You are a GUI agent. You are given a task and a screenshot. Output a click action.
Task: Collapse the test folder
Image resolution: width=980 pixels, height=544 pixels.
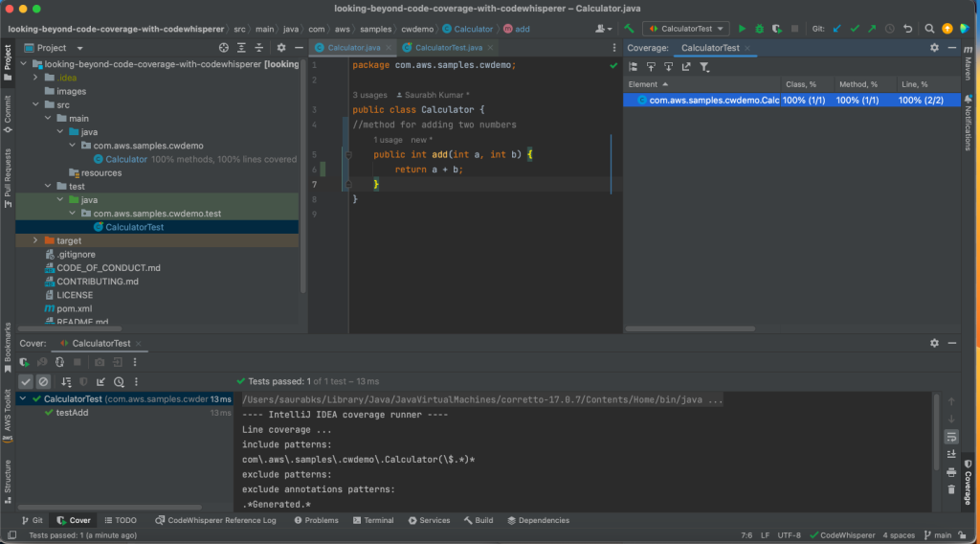[48, 187]
